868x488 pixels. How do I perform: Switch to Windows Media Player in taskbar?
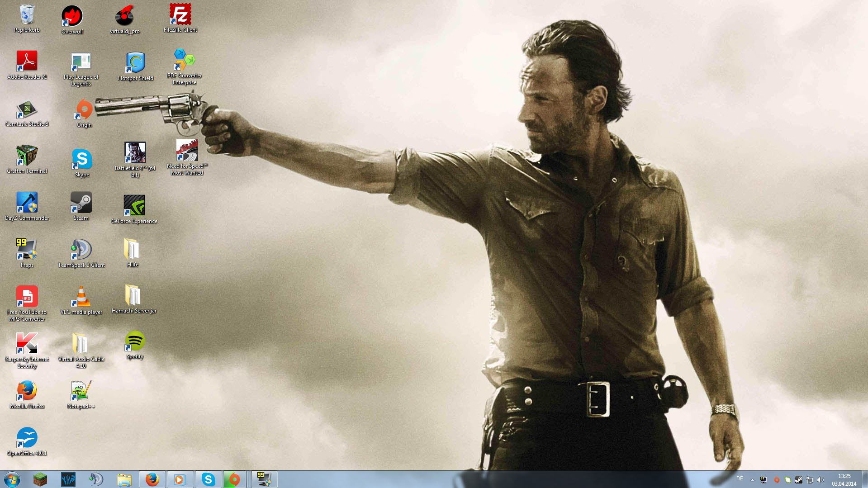[180, 479]
